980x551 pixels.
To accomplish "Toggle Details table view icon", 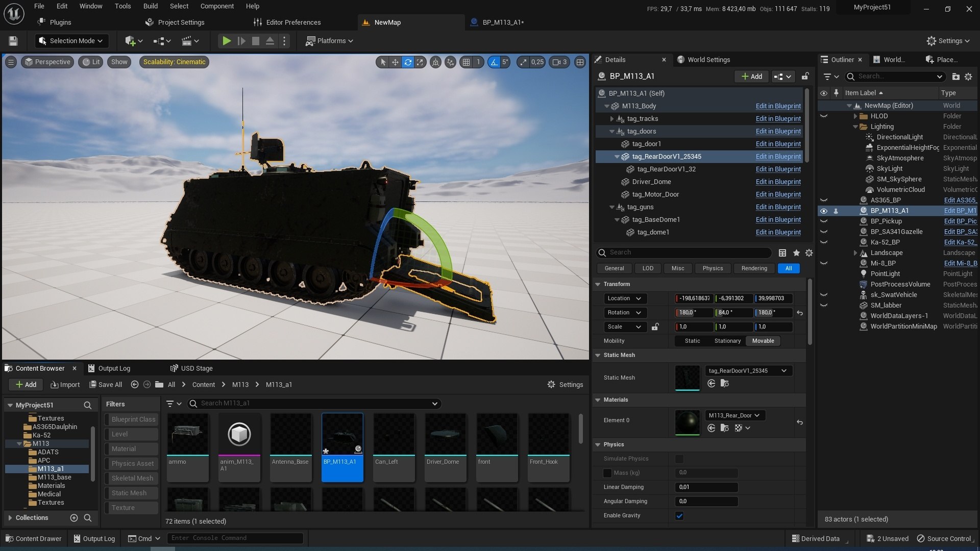I will tap(782, 253).
